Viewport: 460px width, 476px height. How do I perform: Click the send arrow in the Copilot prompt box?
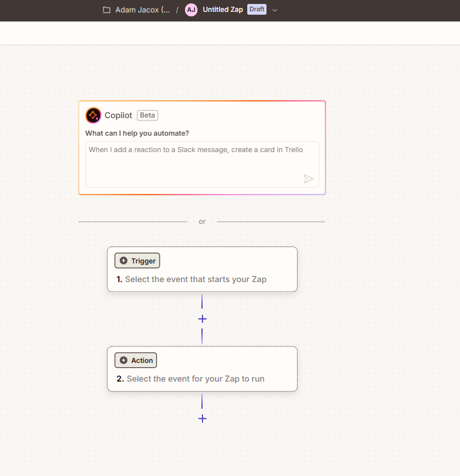coord(309,179)
